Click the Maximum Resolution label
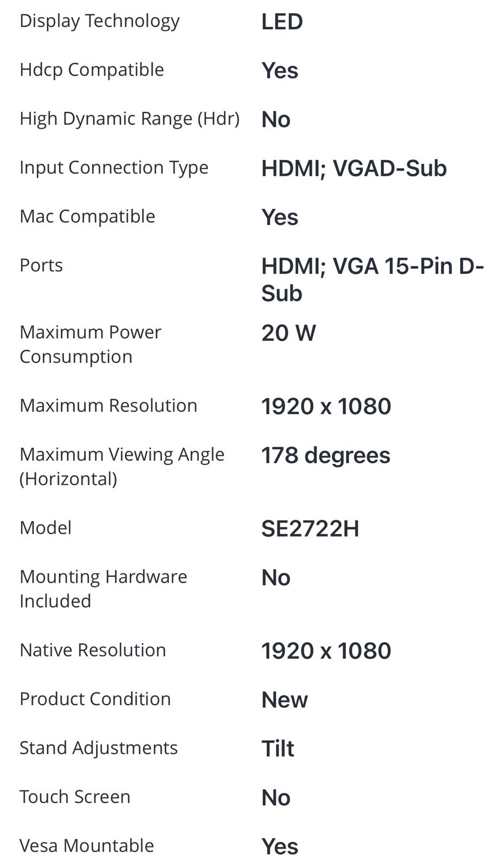This screenshot has height=868, width=494. (108, 406)
